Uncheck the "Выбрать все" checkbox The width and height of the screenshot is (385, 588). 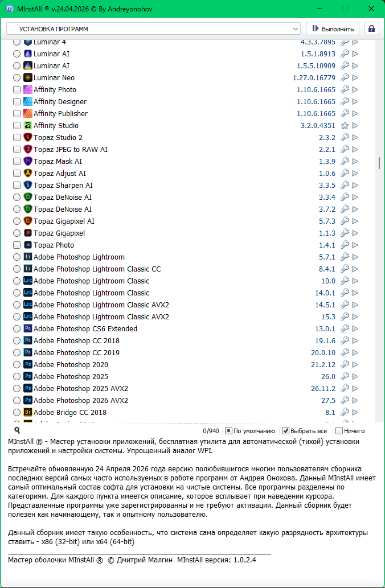point(286,431)
